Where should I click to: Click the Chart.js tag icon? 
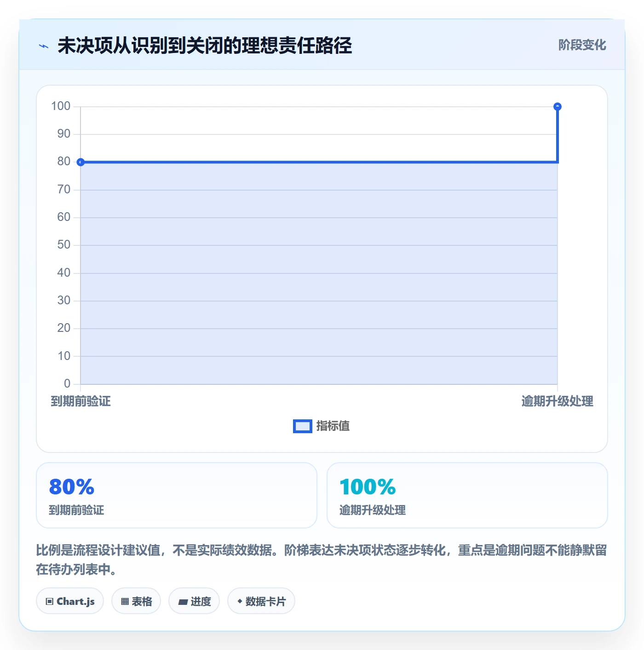(50, 601)
